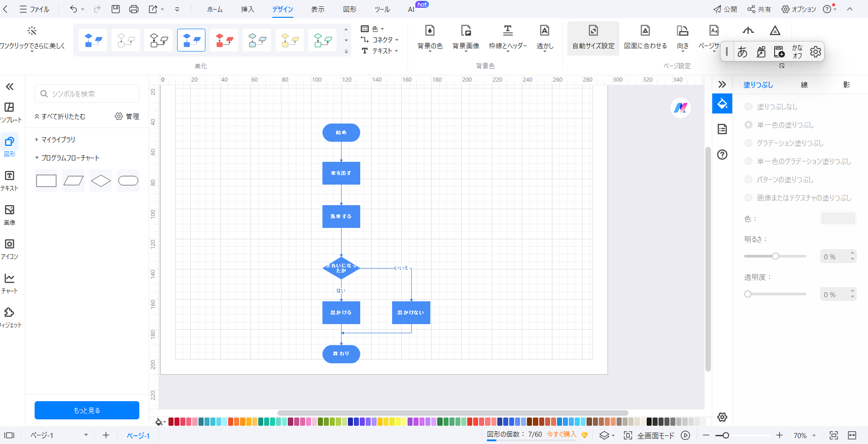Select the gradient fill (グラデーション塗りつぶし) radio
The width and height of the screenshot is (868, 444).
click(748, 143)
